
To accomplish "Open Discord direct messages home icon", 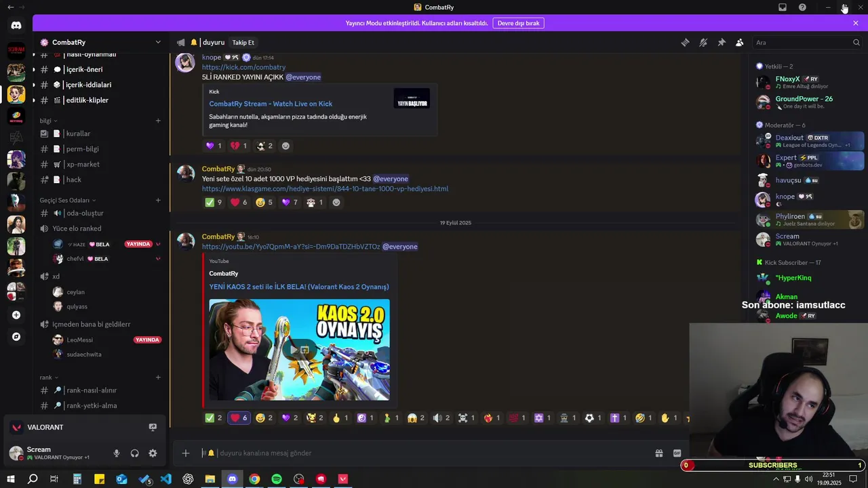I will pyautogui.click(x=16, y=26).
